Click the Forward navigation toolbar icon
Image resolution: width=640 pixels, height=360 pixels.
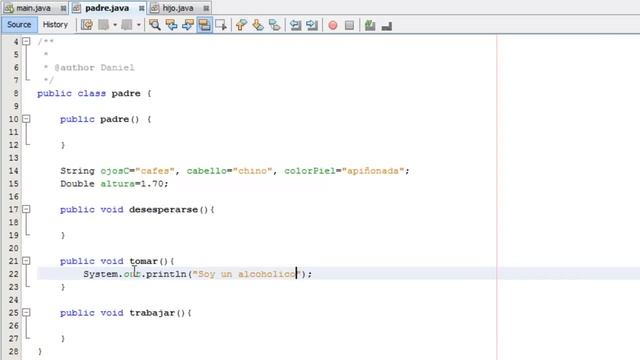pos(127,25)
